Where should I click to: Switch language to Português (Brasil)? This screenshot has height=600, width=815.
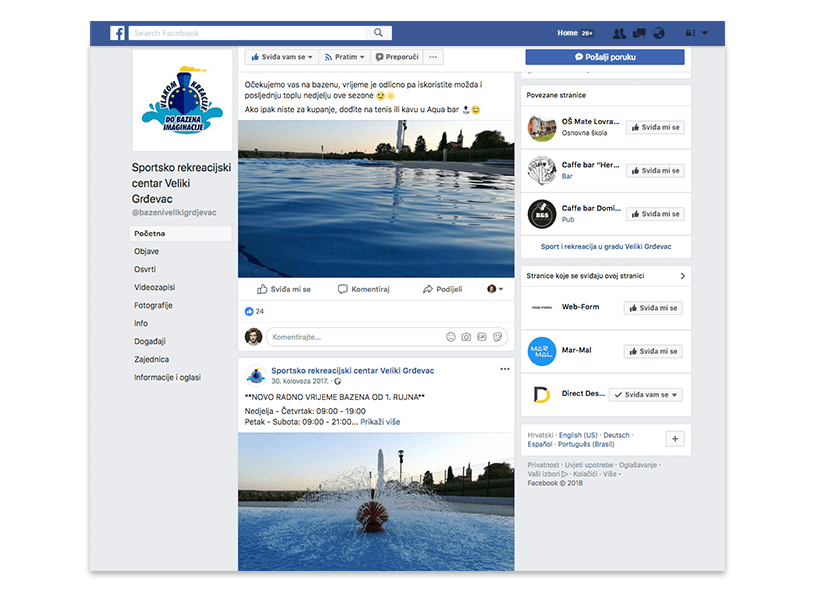[586, 444]
